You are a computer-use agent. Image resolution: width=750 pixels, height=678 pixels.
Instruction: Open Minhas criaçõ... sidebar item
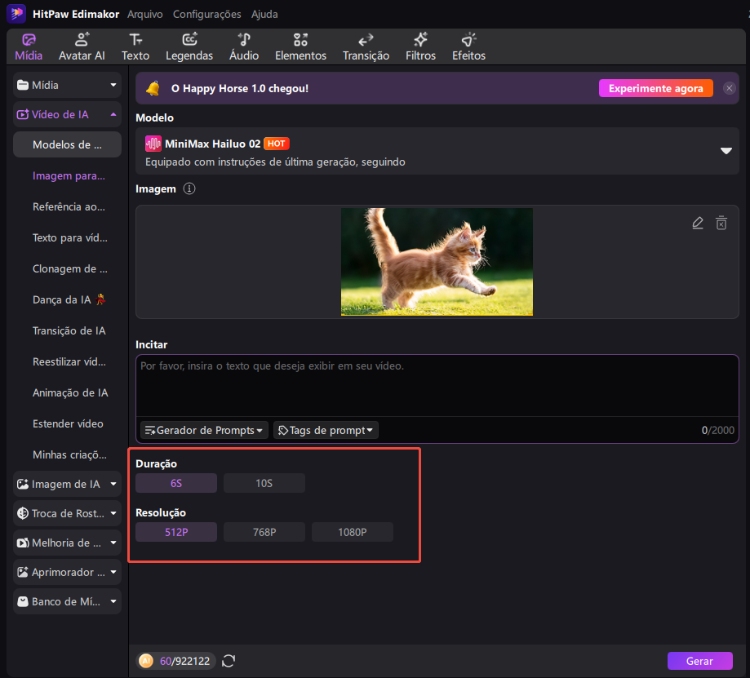pyautogui.click(x=67, y=455)
